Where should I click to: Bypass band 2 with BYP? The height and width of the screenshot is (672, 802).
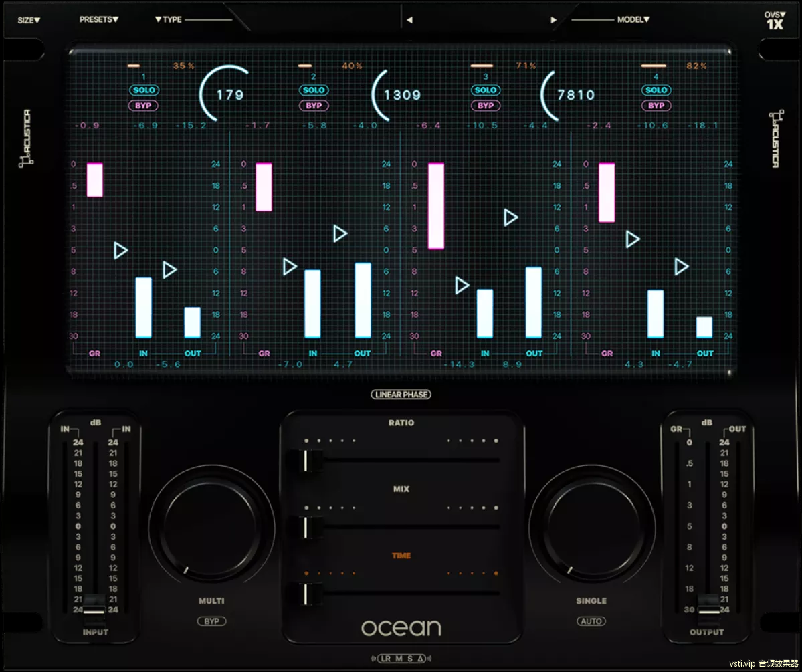(314, 106)
